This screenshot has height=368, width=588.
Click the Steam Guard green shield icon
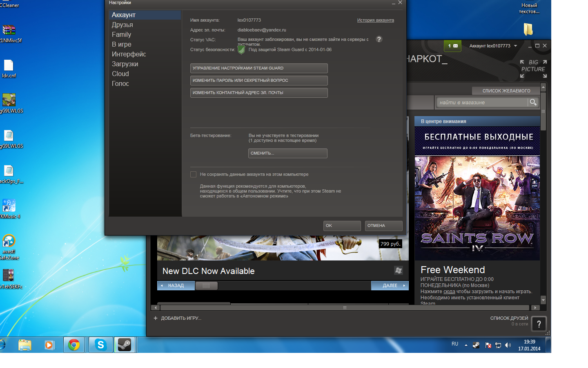241,49
